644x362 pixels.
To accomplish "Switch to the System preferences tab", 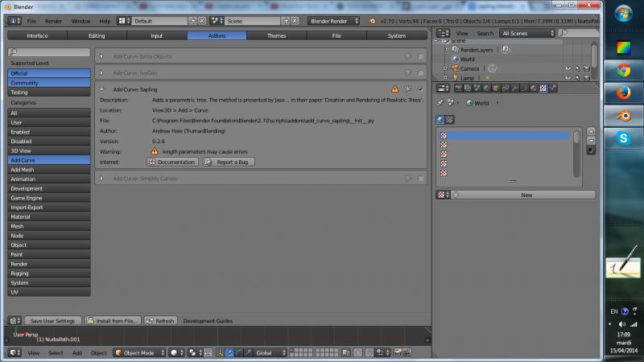I will coord(397,35).
